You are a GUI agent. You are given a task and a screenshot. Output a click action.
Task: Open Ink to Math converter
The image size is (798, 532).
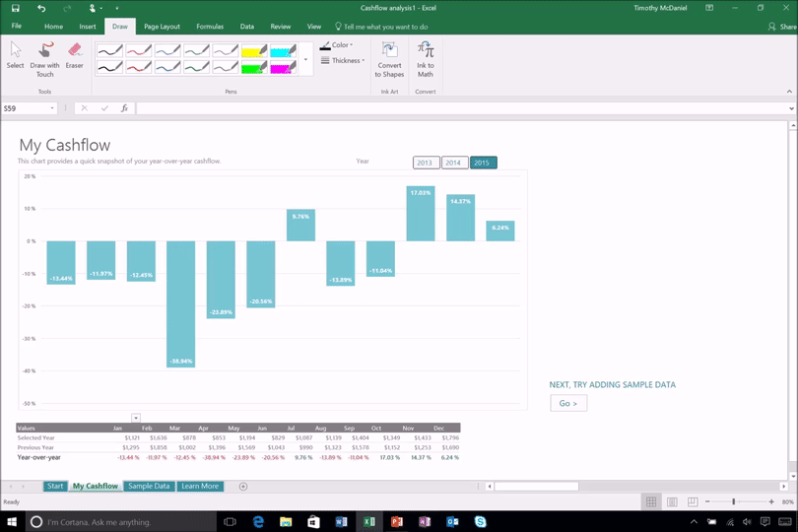426,58
